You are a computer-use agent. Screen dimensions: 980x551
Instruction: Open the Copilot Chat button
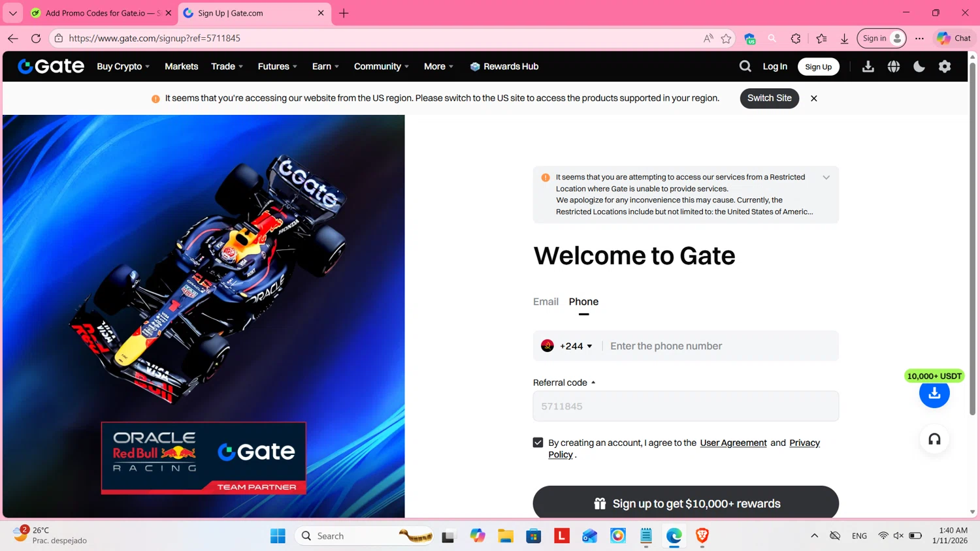[954, 39]
